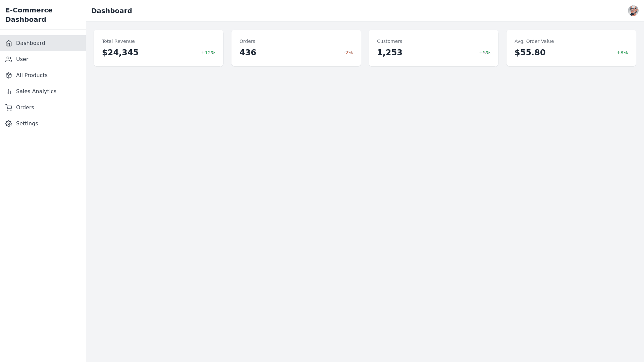Click the -2% orders change indicator
The image size is (644, 362).
tap(348, 53)
